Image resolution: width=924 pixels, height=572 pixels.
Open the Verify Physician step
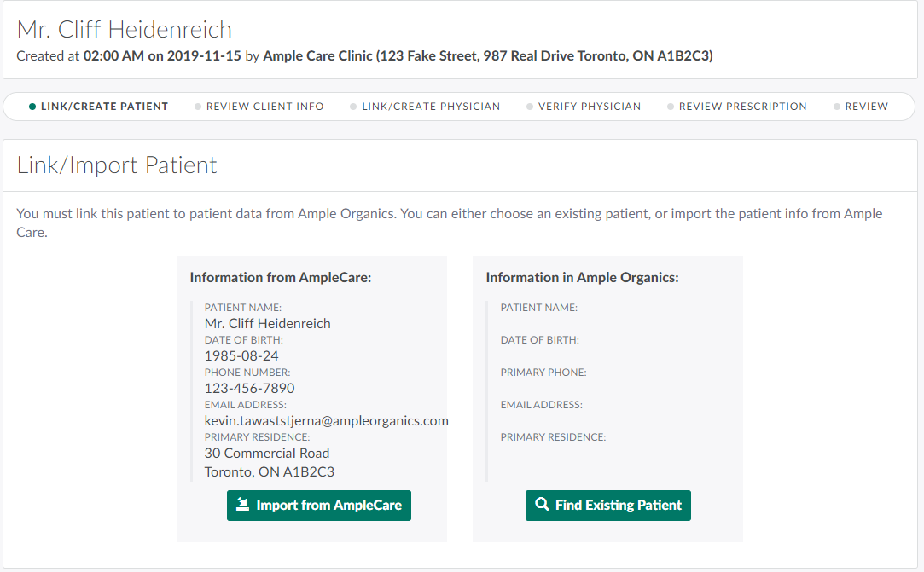pyautogui.click(x=589, y=107)
